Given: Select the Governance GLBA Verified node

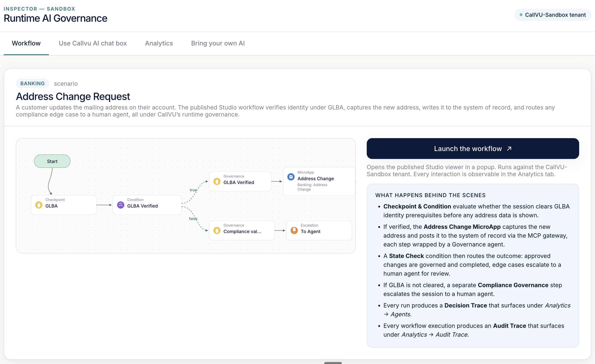Looking at the screenshot, I should pos(240,182).
